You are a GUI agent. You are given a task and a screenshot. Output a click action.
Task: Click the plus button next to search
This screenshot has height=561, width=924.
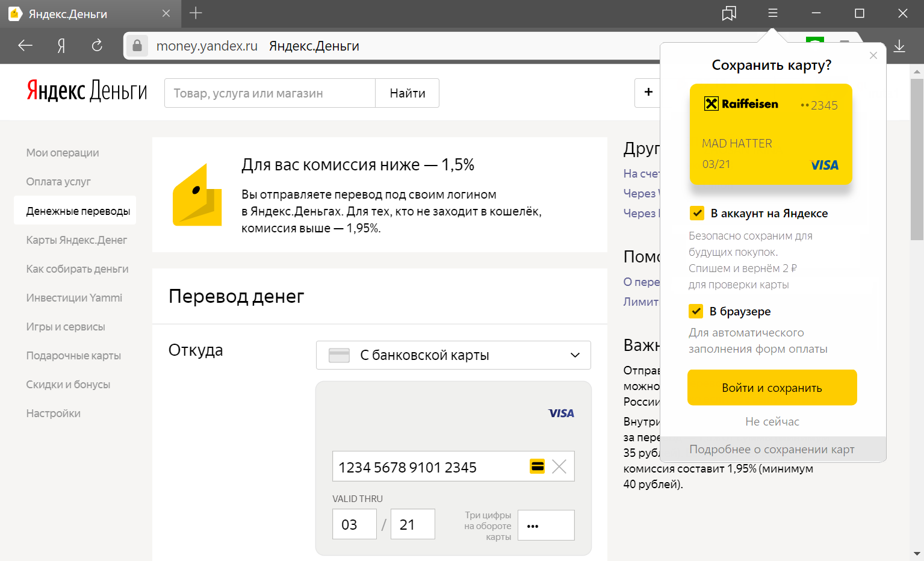[x=648, y=92]
